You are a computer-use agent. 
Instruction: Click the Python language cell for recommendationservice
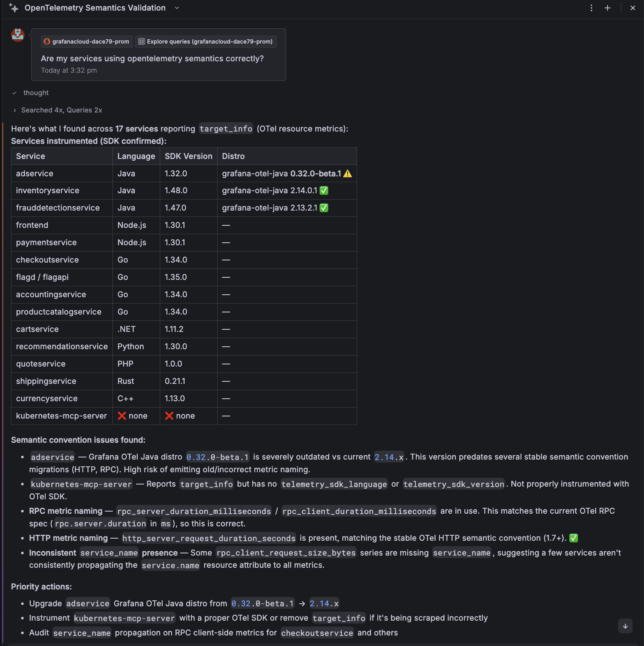136,347
